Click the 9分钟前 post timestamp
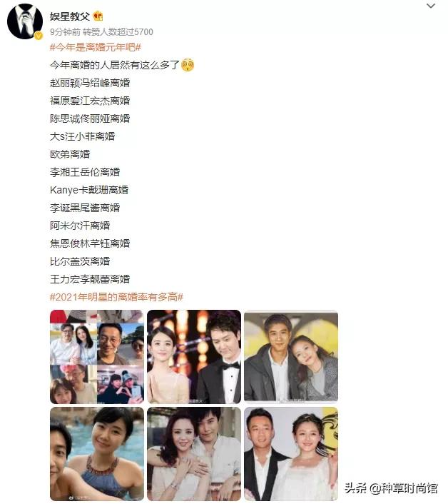Image resolution: width=448 pixels, height=504 pixels. 65,32
